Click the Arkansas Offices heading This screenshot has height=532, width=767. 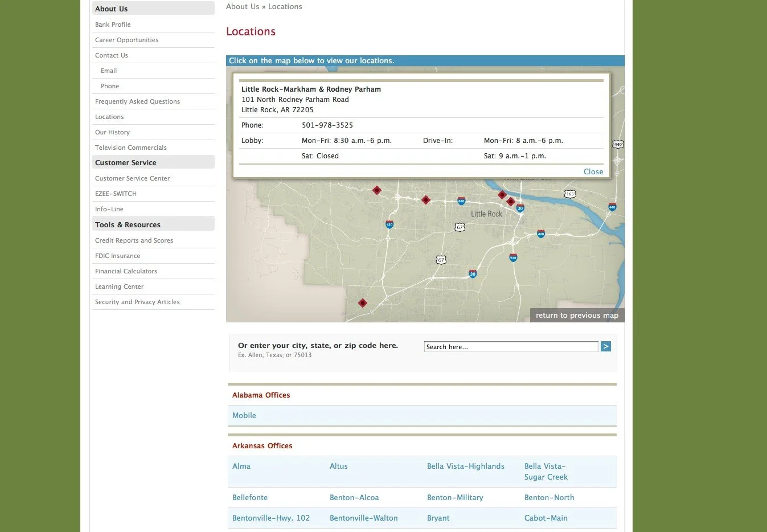[x=262, y=445]
